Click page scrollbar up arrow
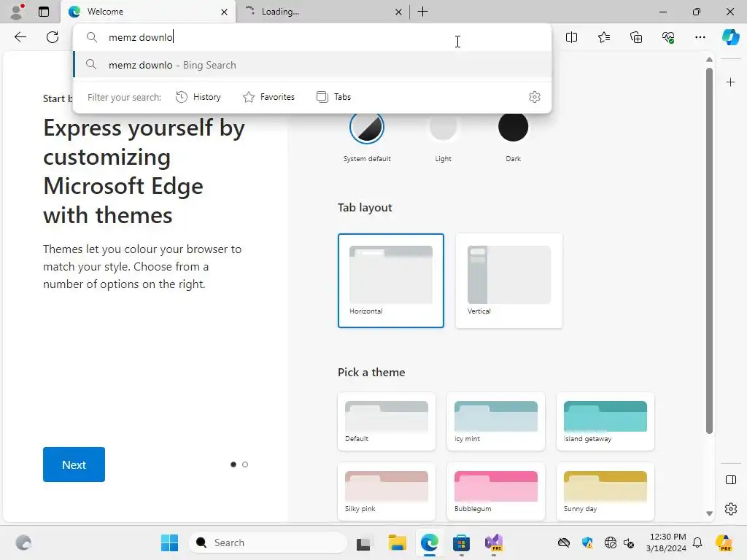This screenshot has height=560, width=747. click(x=709, y=60)
